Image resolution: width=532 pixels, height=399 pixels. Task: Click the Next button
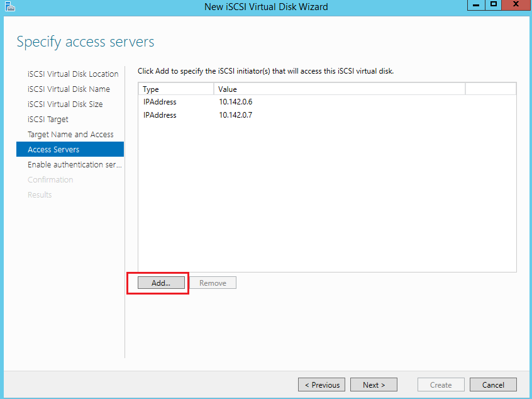pyautogui.click(x=374, y=385)
